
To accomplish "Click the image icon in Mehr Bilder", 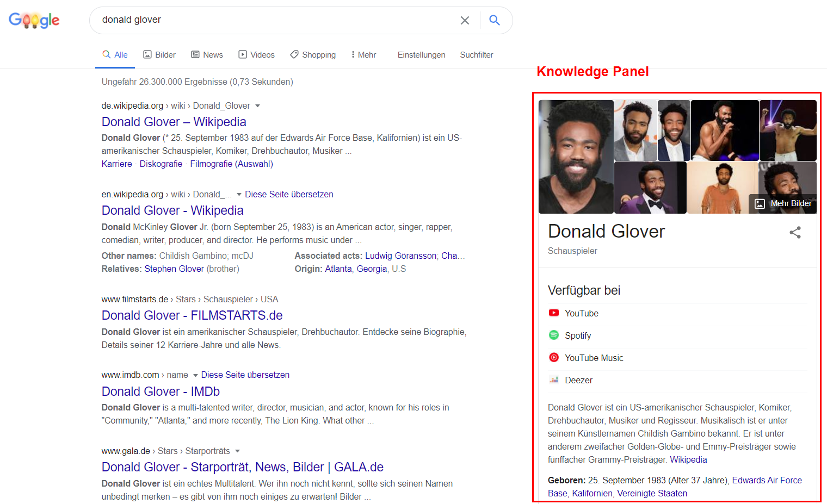I will (x=760, y=204).
